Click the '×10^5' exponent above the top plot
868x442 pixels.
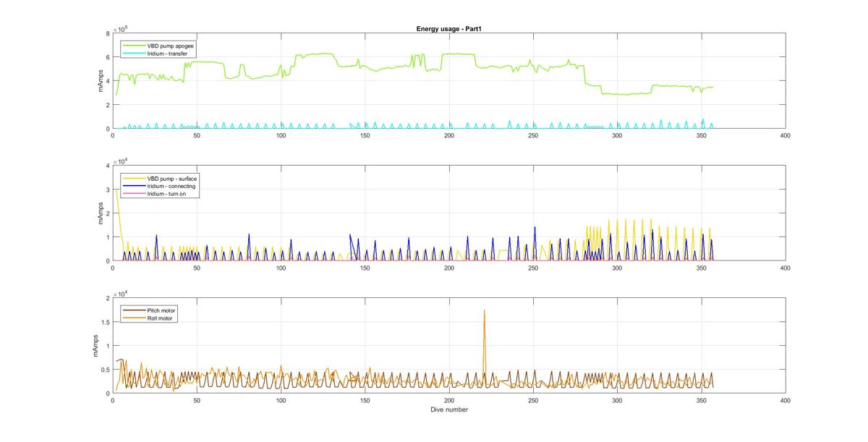tap(120, 29)
